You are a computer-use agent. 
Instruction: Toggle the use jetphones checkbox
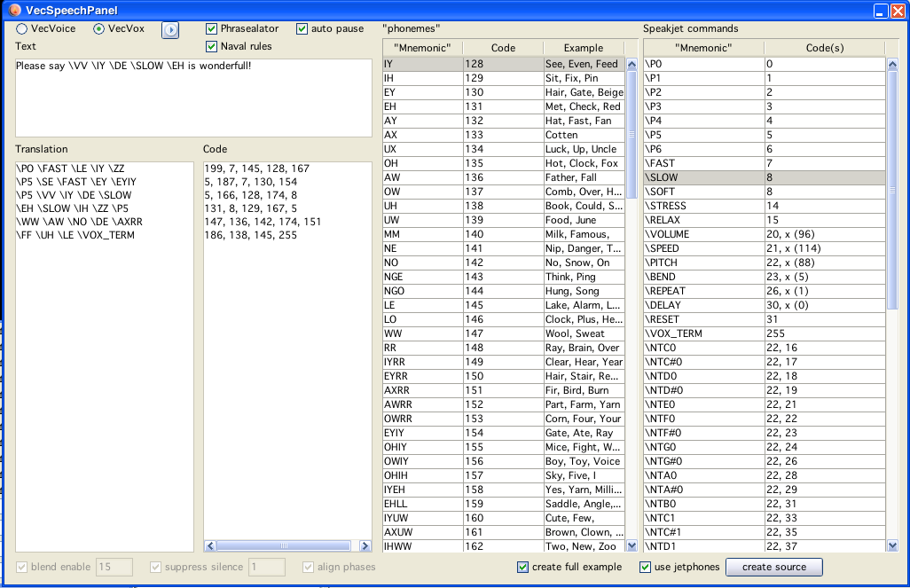coord(646,567)
